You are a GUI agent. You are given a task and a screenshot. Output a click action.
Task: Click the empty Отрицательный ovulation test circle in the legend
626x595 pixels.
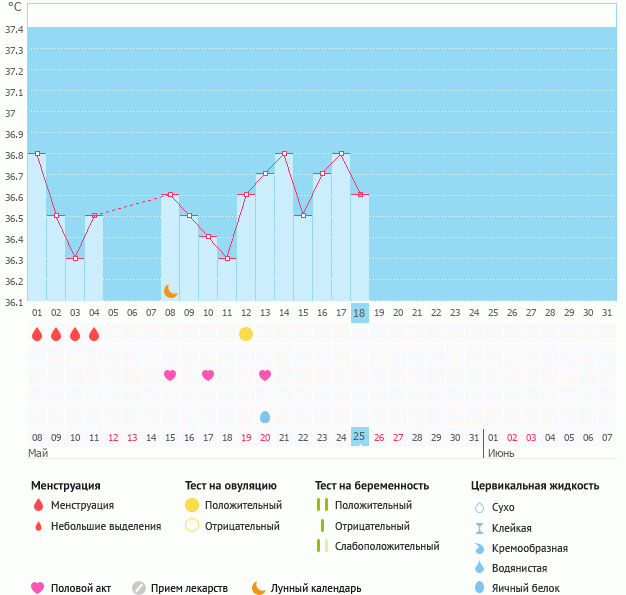click(x=191, y=526)
